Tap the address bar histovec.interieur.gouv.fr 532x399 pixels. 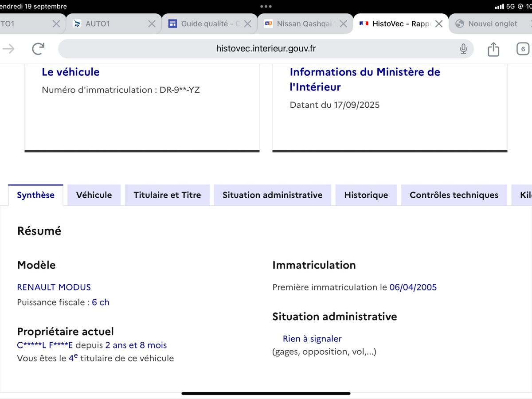point(266,49)
